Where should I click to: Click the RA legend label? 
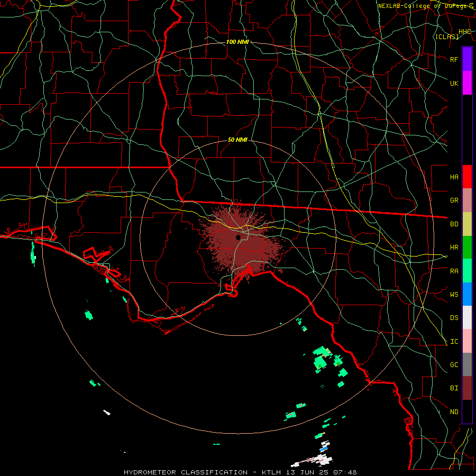(x=454, y=271)
